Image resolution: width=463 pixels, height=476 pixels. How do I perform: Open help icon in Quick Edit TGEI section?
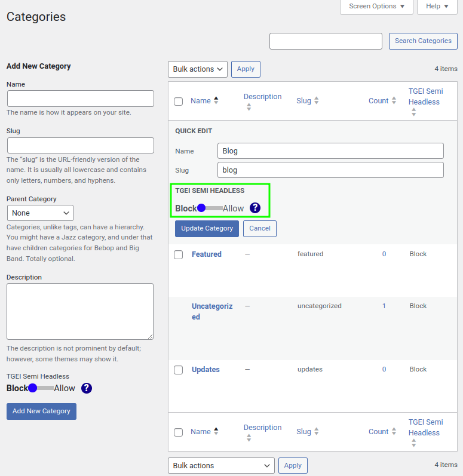point(255,208)
